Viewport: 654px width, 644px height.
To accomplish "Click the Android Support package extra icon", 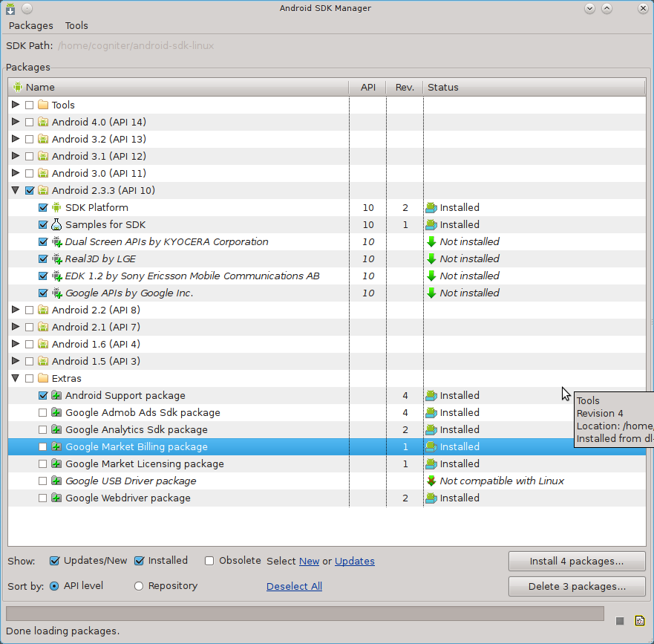I will click(56, 395).
